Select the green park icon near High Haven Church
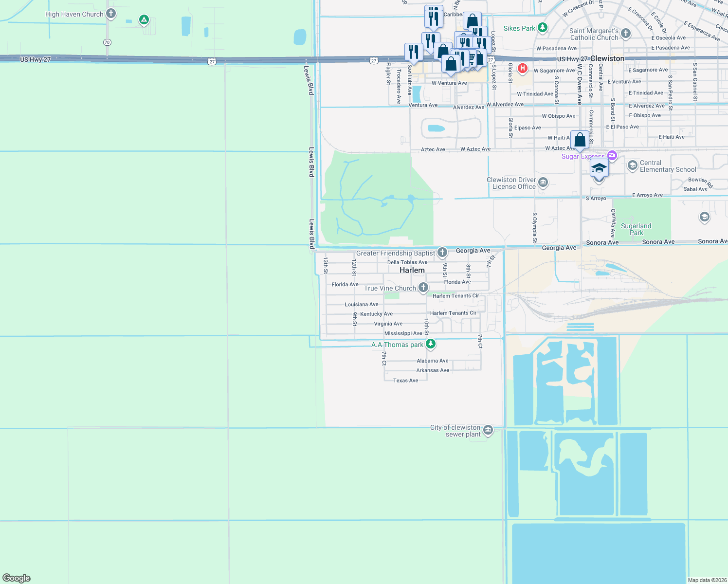728x584 pixels. click(x=144, y=20)
